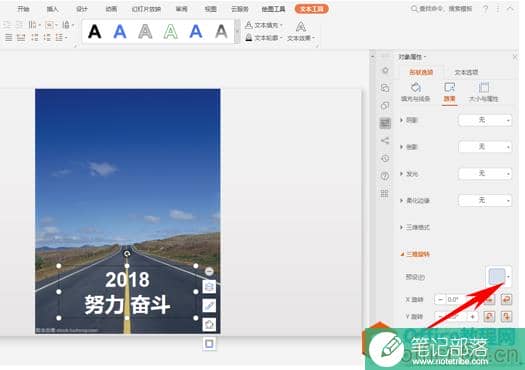The height and width of the screenshot is (370, 525).
Task: Click the right-side Y 旋转 rotate icon
Action: [x=507, y=316]
